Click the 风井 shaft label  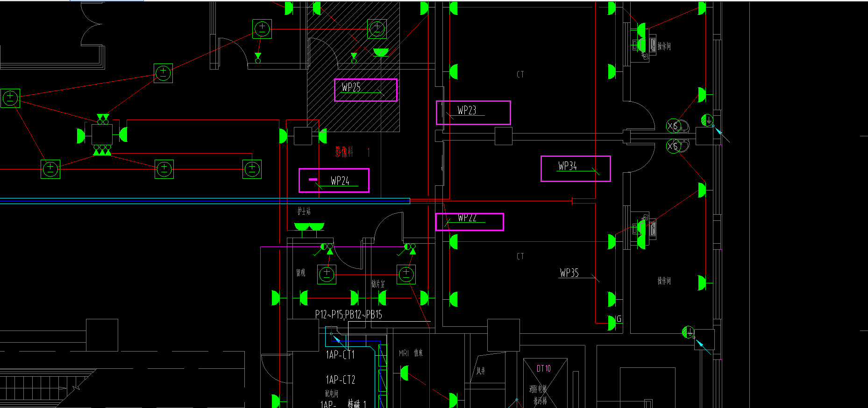[x=481, y=371]
